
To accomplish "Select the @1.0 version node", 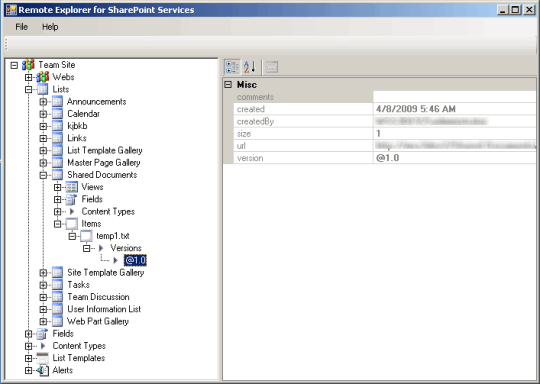I will [135, 260].
